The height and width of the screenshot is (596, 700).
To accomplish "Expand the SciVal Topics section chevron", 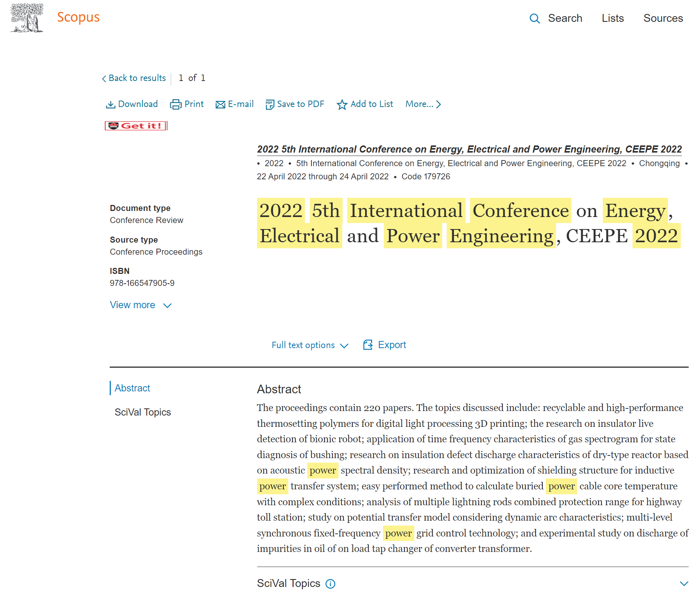I will 684,584.
